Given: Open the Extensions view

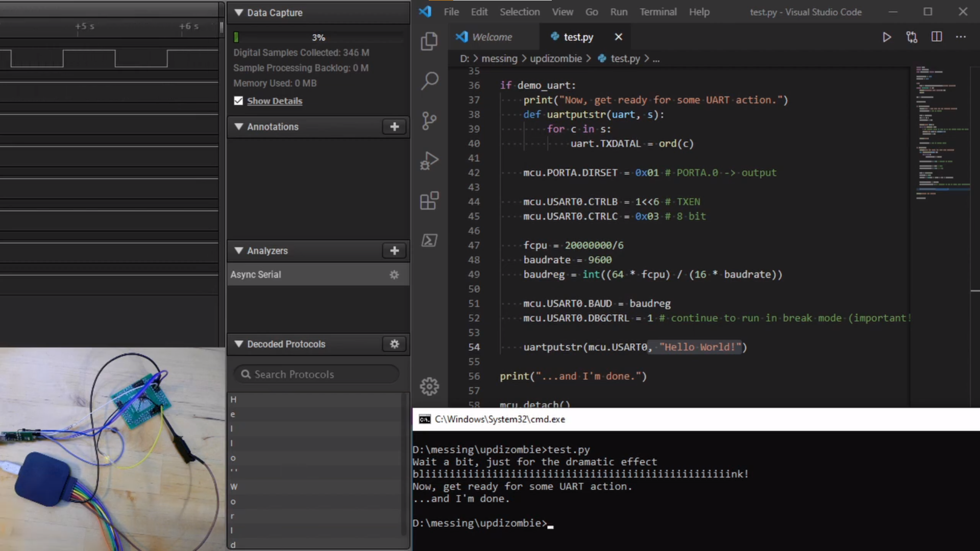Looking at the screenshot, I should (x=429, y=201).
